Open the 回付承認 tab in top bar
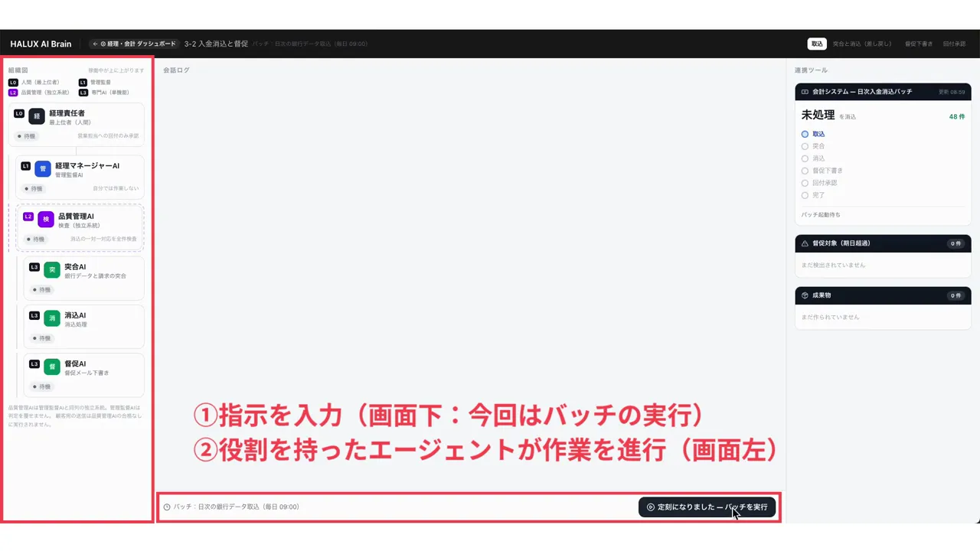This screenshot has width=980, height=551. tap(954, 44)
